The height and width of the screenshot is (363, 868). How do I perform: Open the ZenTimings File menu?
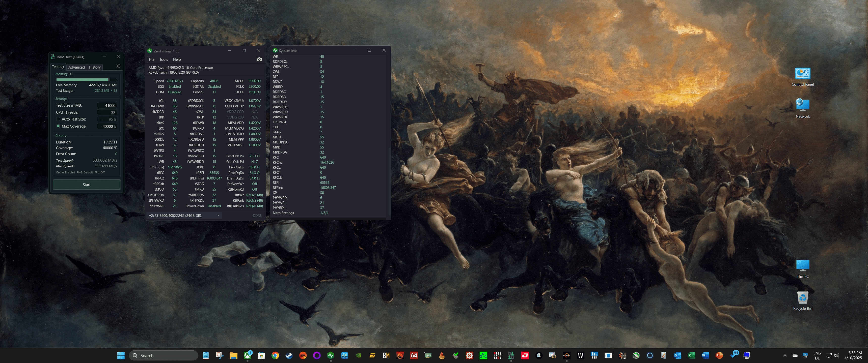pos(152,59)
